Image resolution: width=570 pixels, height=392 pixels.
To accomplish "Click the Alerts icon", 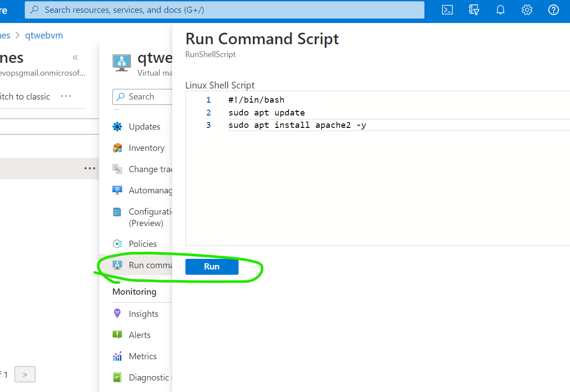I will (117, 335).
